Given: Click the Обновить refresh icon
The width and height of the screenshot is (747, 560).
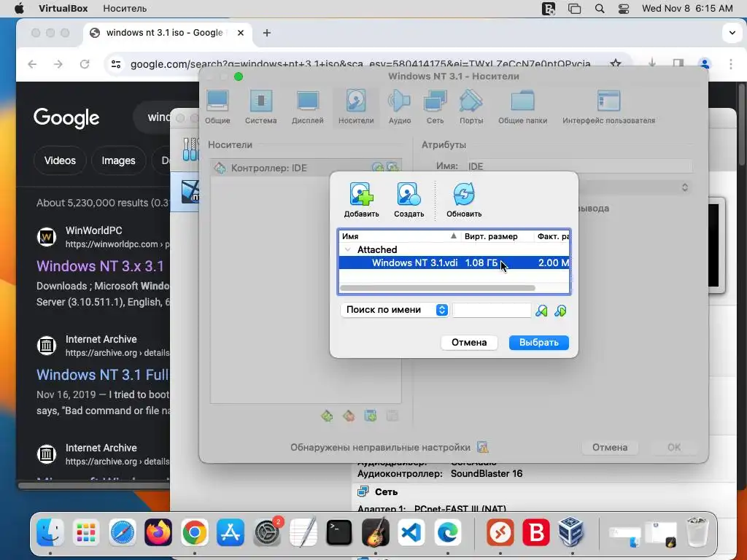Looking at the screenshot, I should click(x=463, y=194).
